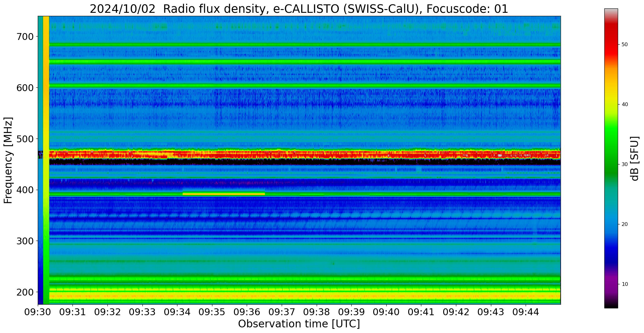Click the 400 frequency tick label

pyautogui.click(x=25, y=190)
